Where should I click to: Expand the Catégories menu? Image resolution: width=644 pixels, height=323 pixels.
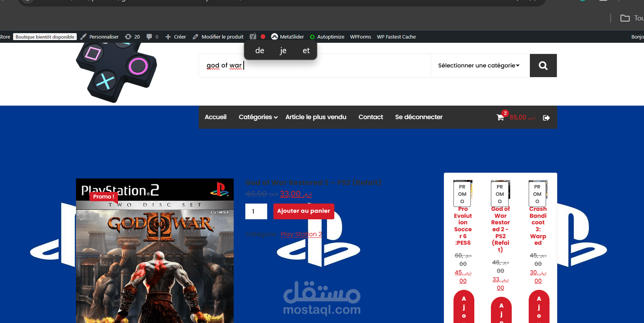point(258,117)
